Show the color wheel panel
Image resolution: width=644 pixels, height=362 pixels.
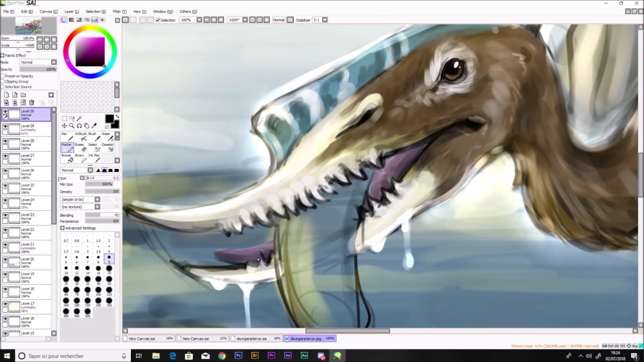coord(64,20)
